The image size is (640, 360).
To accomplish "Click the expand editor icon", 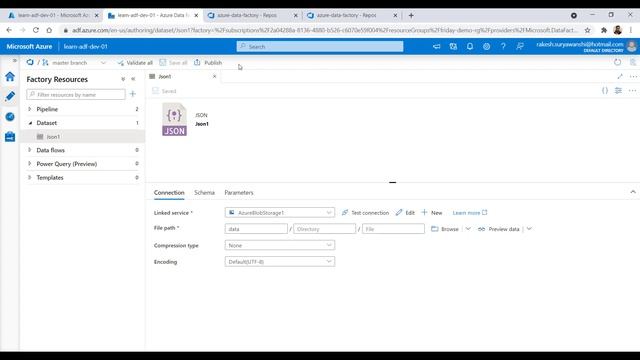I will 620,76.
